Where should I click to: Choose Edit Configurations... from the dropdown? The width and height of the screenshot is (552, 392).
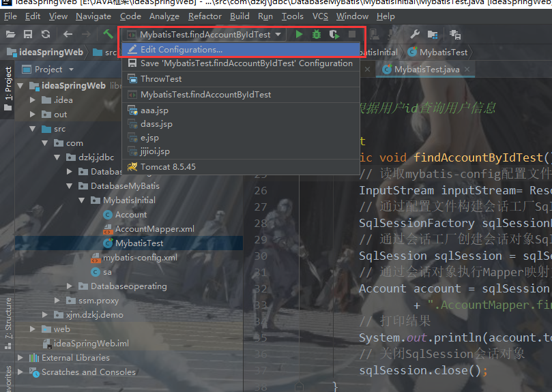click(x=241, y=50)
